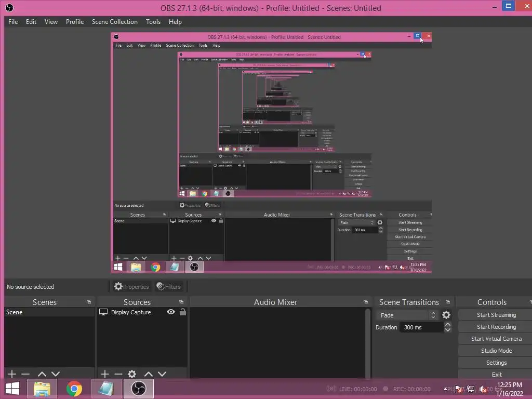Open the Help menu
Viewport: 532px width, 399px height.
(x=175, y=22)
